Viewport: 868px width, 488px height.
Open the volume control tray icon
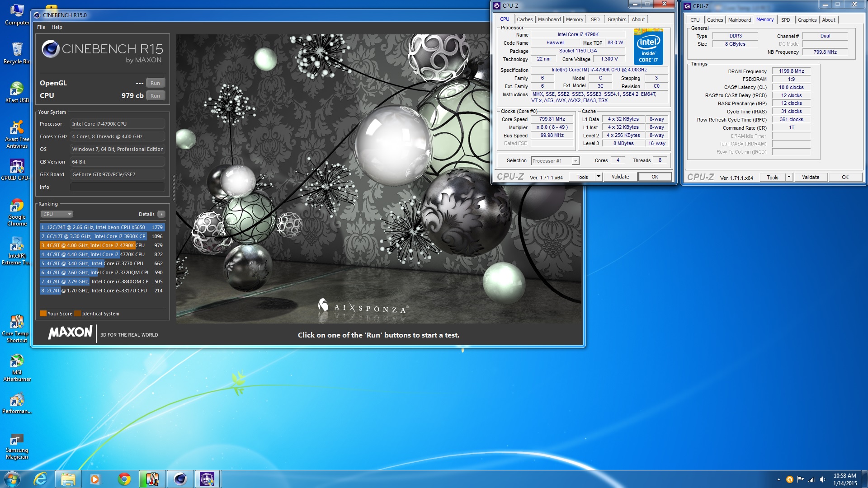click(822, 479)
